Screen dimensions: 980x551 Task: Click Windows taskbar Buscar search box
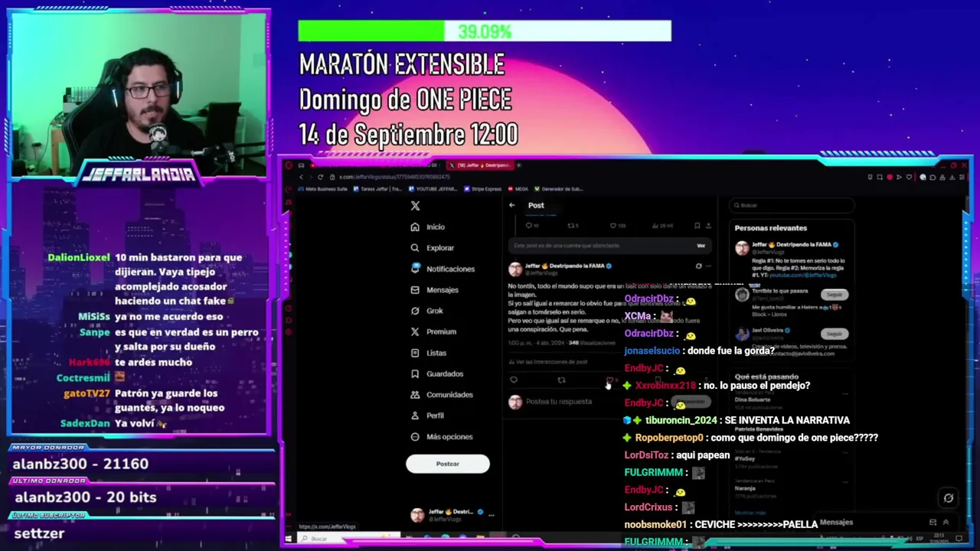348,539
